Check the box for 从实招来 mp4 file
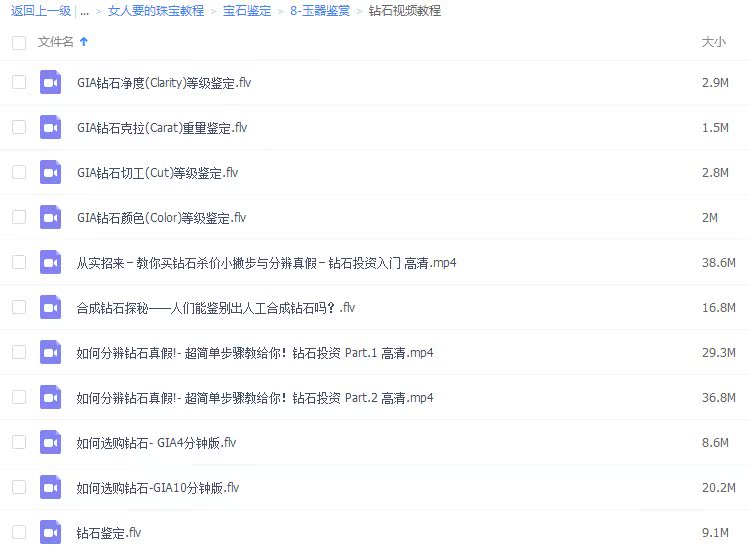Image resolution: width=750 pixels, height=554 pixels. pos(19,262)
